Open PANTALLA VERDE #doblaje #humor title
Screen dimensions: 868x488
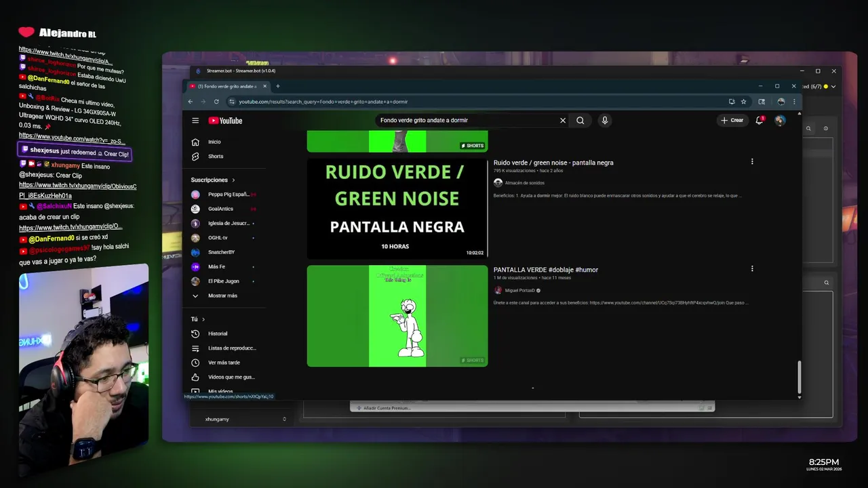pyautogui.click(x=546, y=270)
